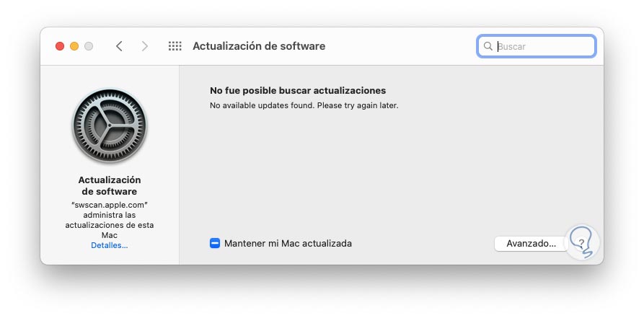The height and width of the screenshot is (318, 644).
Task: Click the heading No fue posible buscar actualizaciones
Action: pos(298,91)
